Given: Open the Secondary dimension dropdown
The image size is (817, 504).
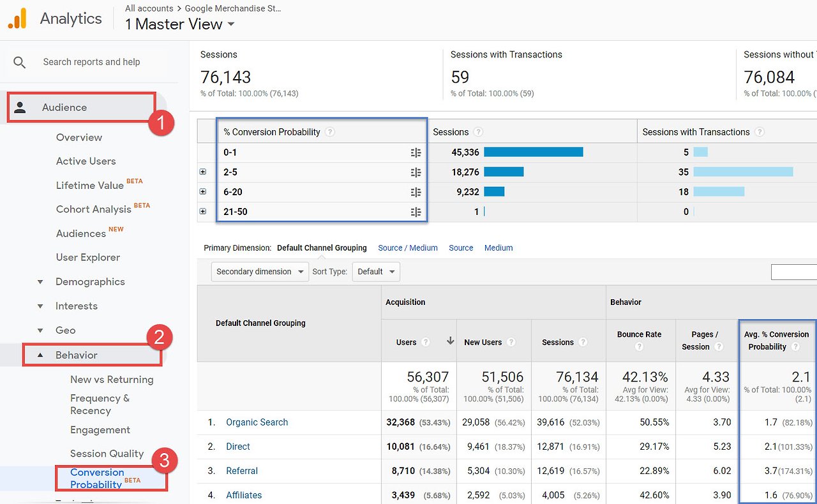Looking at the screenshot, I should [x=260, y=272].
